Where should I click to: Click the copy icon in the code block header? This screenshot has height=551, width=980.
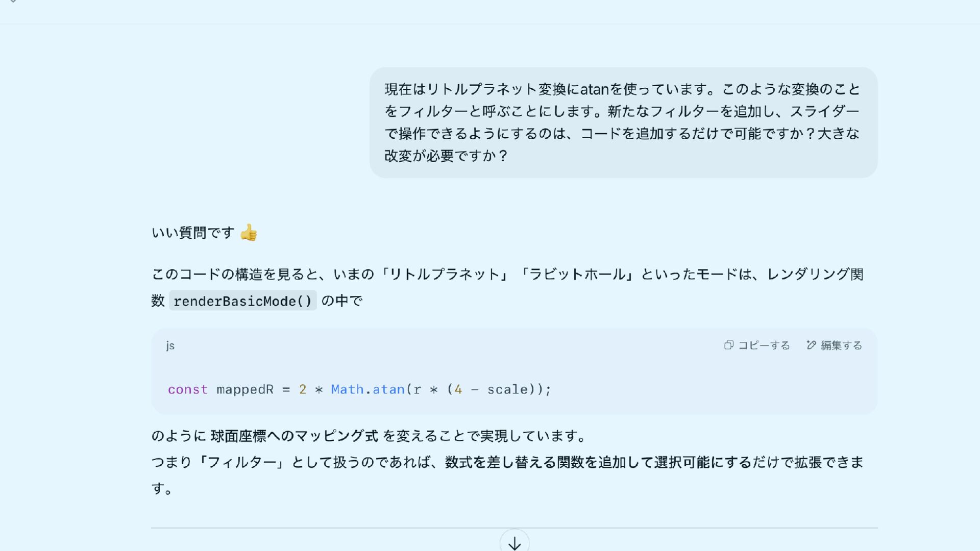(x=728, y=345)
